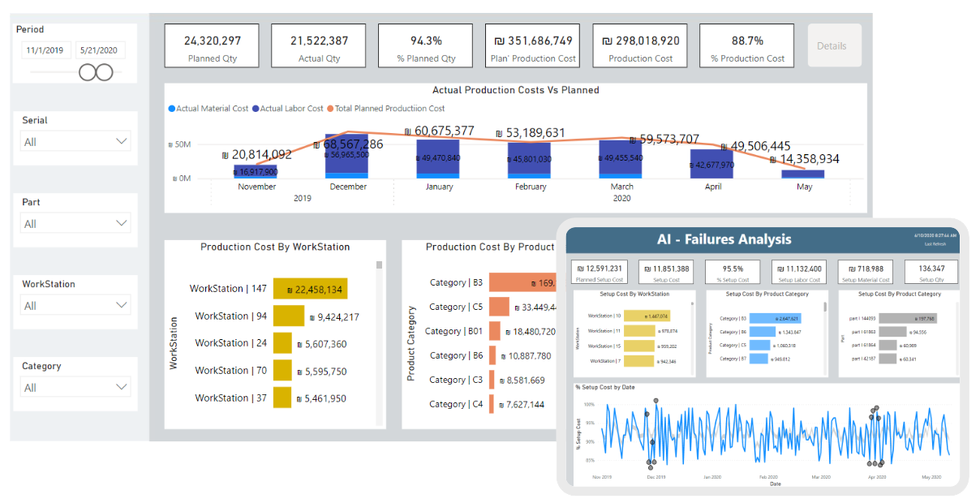This screenshot has height=503, width=980.
Task: Click the Category | C4 orange bar
Action: (492, 404)
